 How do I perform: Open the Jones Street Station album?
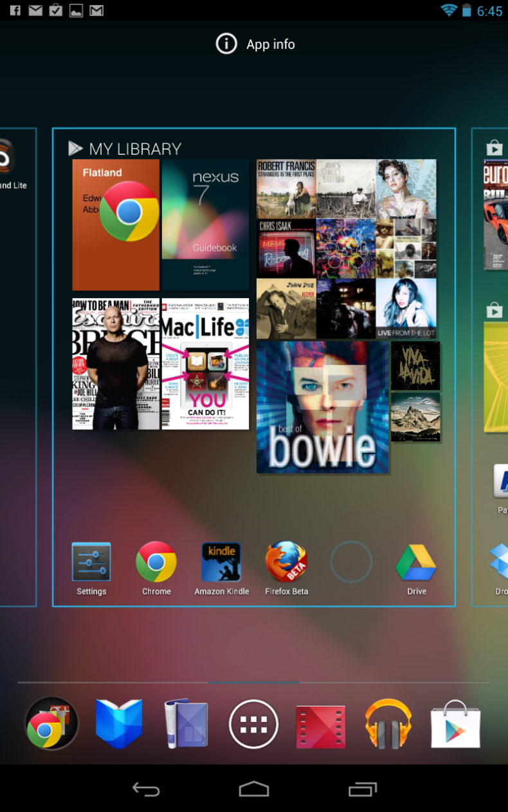[346, 189]
